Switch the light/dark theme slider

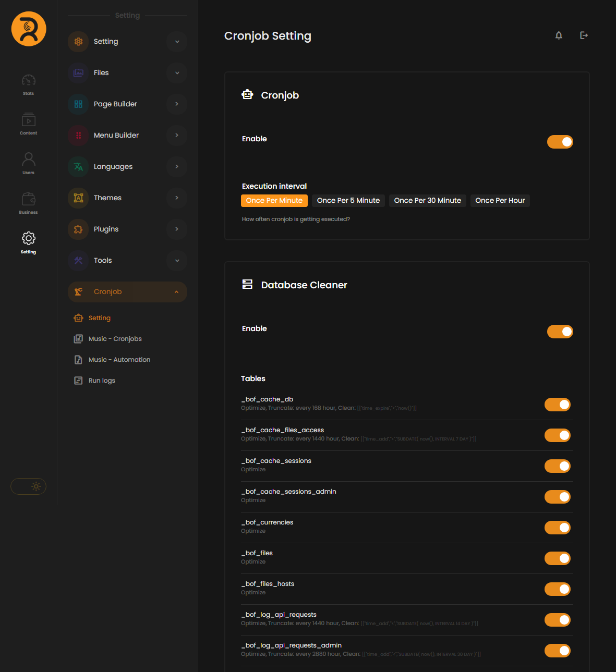pyautogui.click(x=29, y=486)
